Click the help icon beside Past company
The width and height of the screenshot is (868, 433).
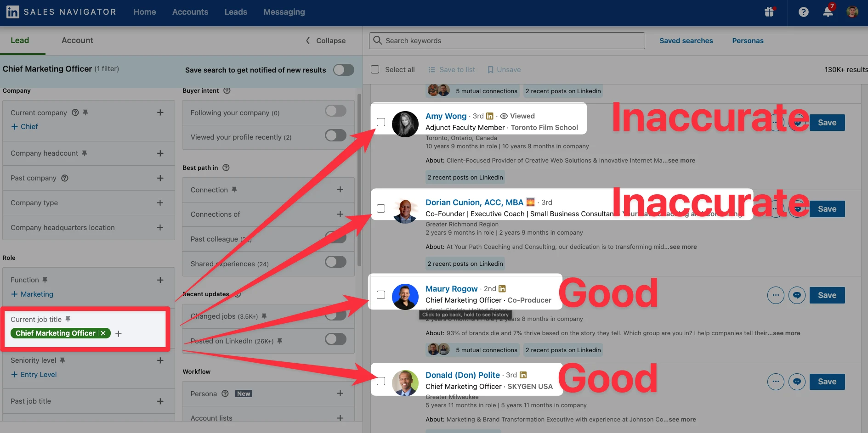pyautogui.click(x=65, y=178)
